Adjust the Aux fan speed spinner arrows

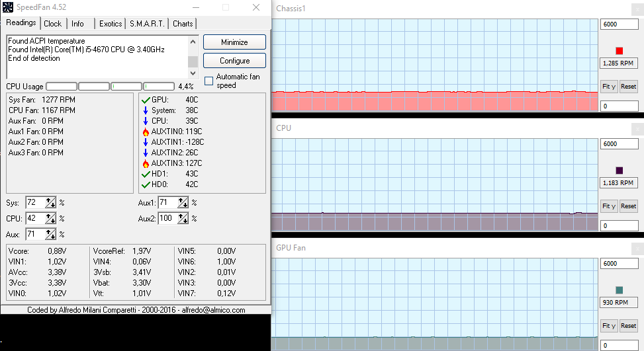50,234
